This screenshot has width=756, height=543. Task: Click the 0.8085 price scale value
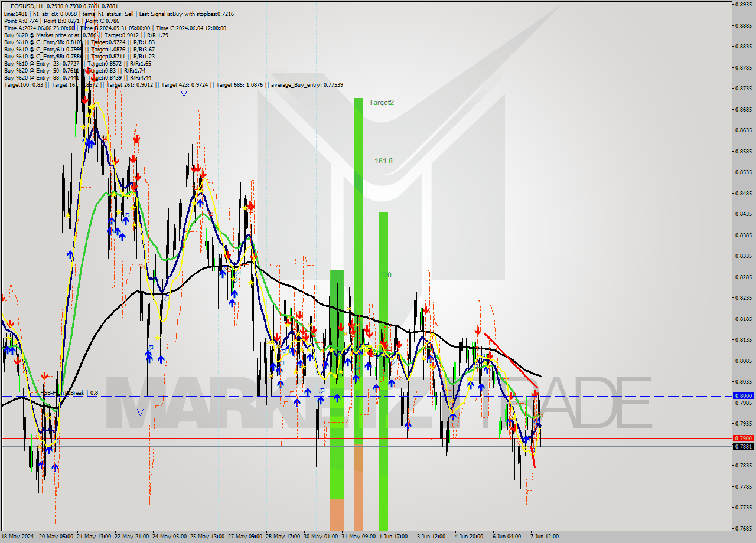click(x=743, y=361)
